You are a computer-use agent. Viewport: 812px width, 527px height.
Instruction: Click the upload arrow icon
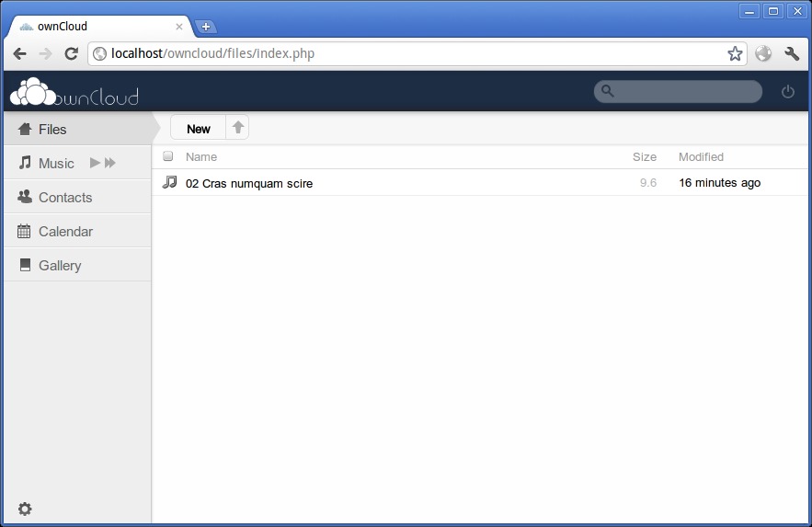(237, 127)
